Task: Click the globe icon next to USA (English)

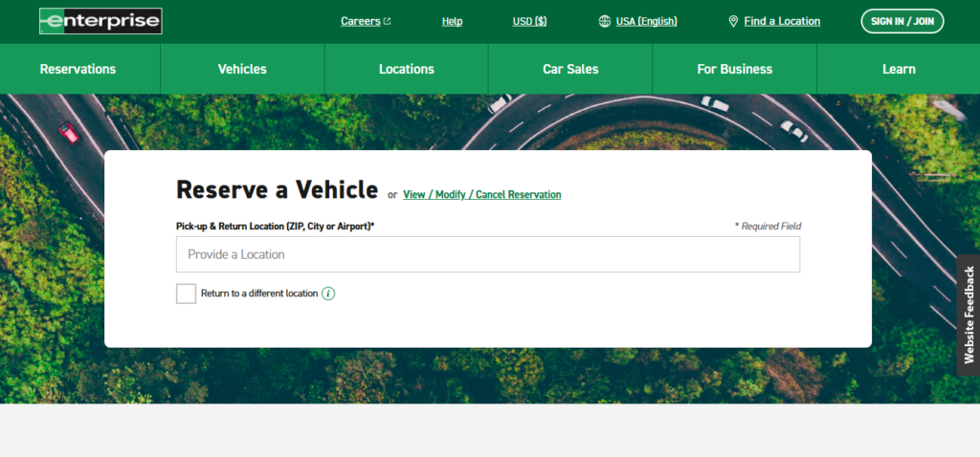Action: tap(605, 21)
